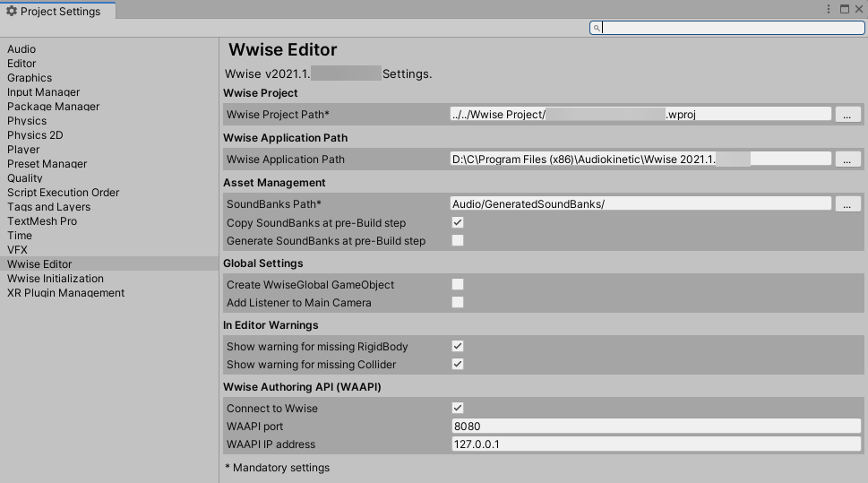Click the Mandatory settings note
The image size is (868, 483).
278,468
